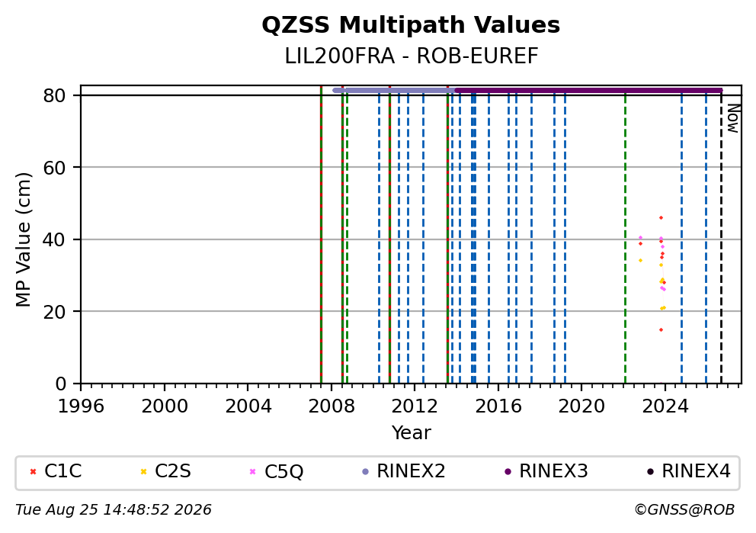Click the x-axis tick label 2000

click(165, 406)
